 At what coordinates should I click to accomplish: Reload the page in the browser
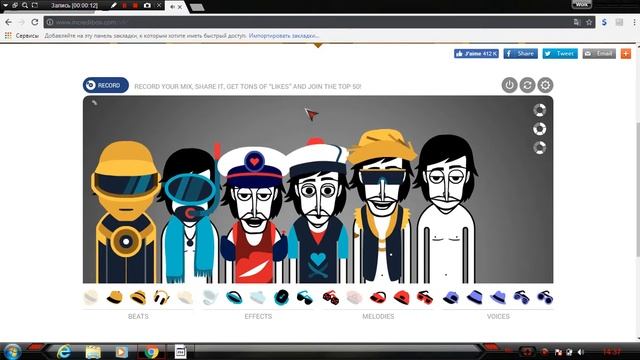tap(35, 22)
